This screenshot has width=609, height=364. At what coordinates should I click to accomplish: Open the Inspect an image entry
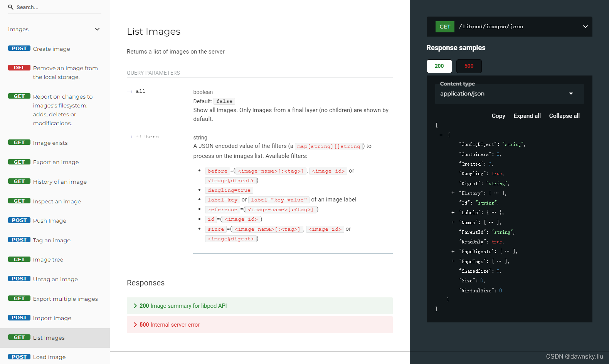(x=55, y=201)
